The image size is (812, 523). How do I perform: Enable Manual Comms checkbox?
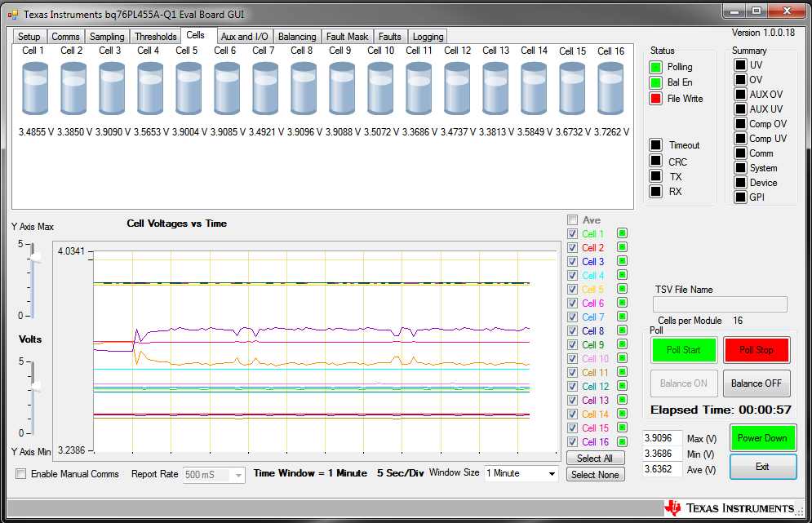pyautogui.click(x=20, y=474)
